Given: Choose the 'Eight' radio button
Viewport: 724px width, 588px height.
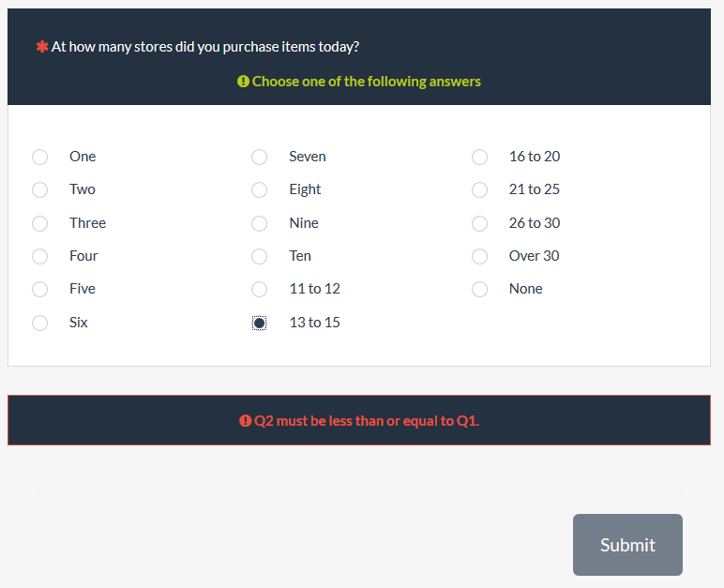Looking at the screenshot, I should pos(260,189).
